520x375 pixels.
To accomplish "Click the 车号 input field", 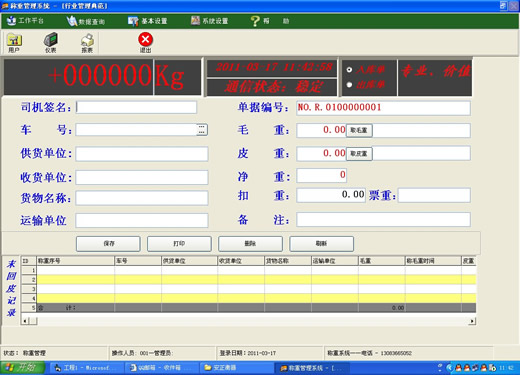I will 137,130.
